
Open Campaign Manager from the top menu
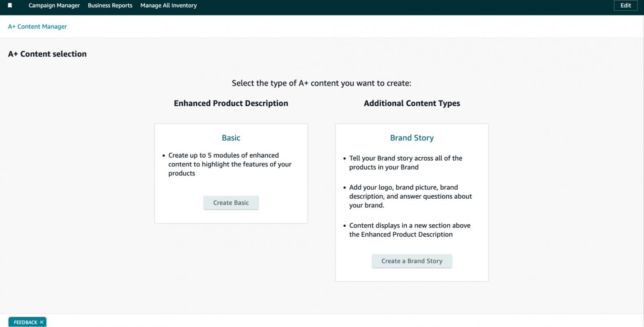(x=54, y=5)
